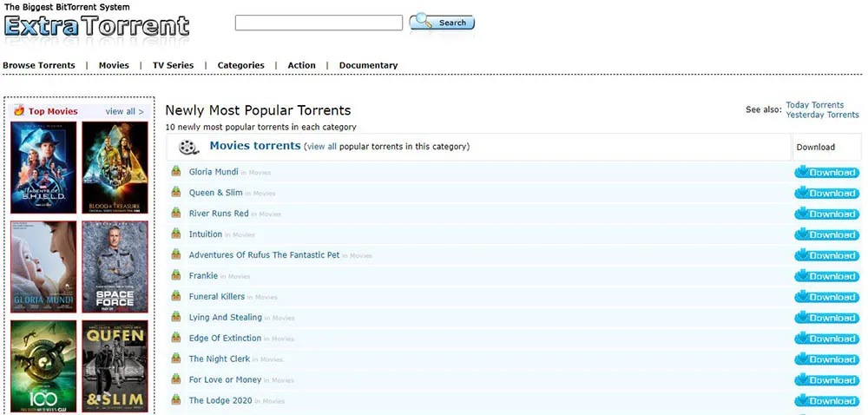Download the Lying And Stealing torrent
Screen dimensions: 868x415
tap(826, 318)
